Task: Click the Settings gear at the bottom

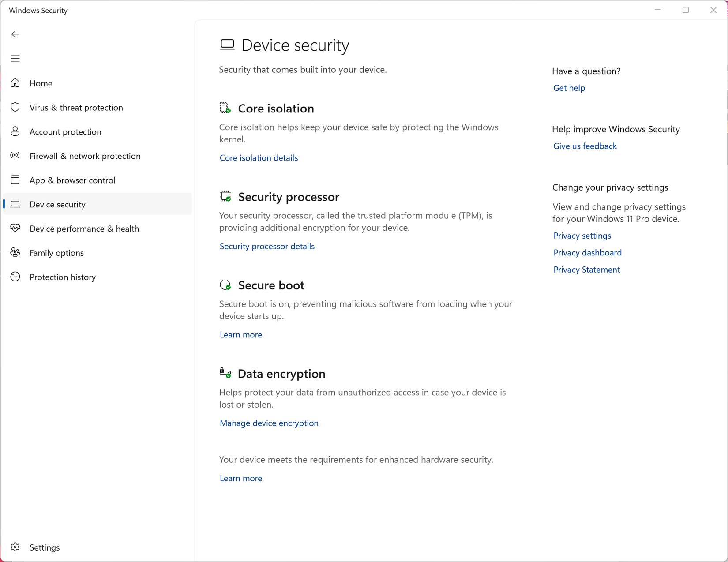Action: (x=15, y=547)
